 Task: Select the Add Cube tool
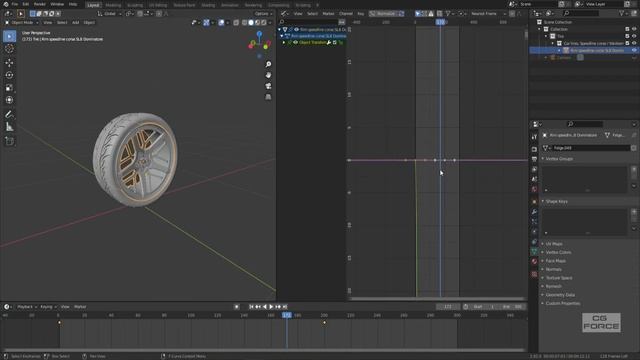9,141
